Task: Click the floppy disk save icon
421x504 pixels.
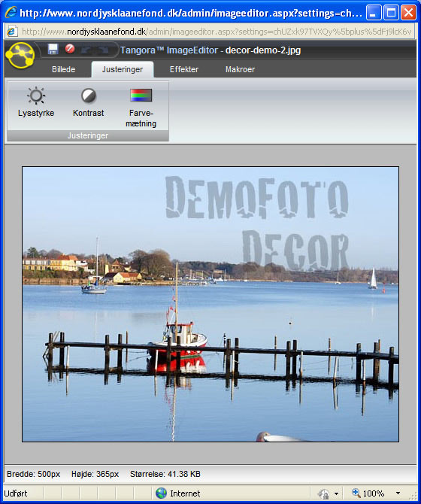Action: coord(53,49)
